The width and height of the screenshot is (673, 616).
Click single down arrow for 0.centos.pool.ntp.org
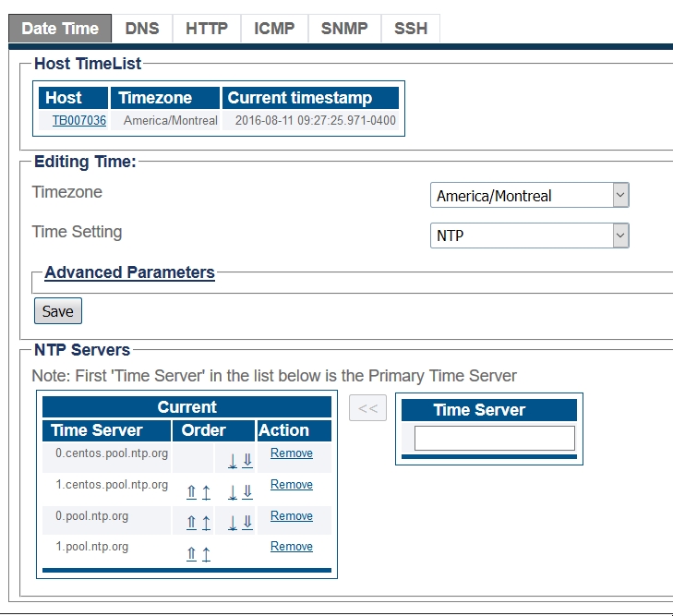coord(233,460)
